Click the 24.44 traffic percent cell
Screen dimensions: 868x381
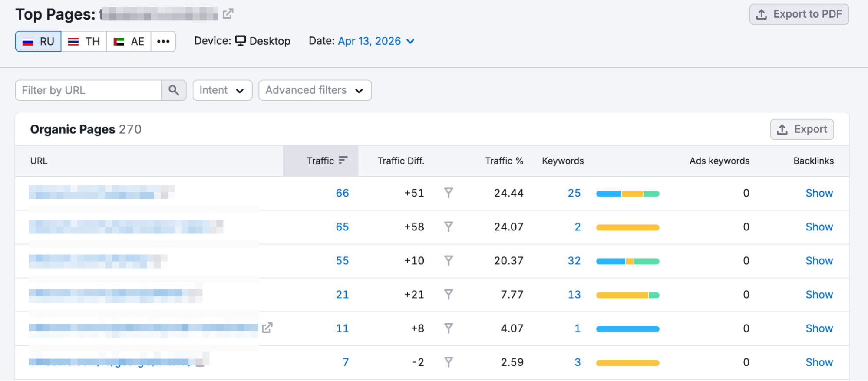point(508,193)
